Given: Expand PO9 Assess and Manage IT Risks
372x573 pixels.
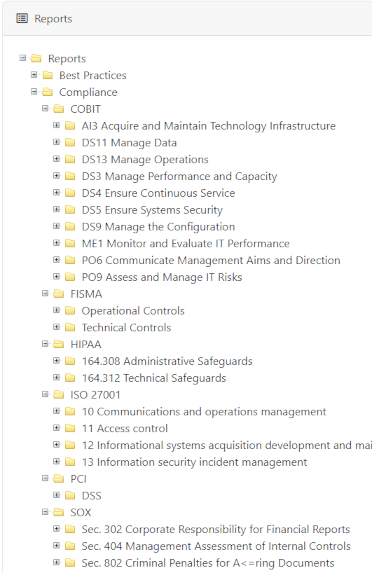Looking at the screenshot, I should (x=56, y=276).
